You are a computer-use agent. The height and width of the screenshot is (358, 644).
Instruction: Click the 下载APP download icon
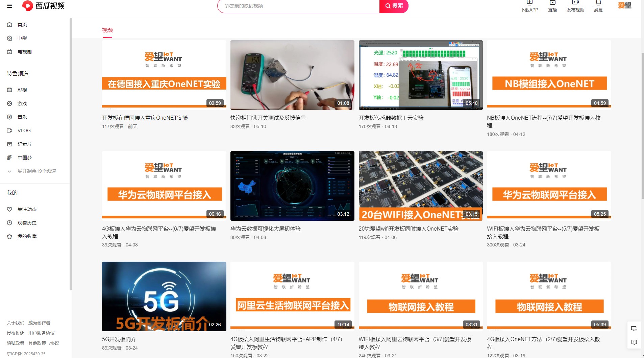click(x=529, y=3)
